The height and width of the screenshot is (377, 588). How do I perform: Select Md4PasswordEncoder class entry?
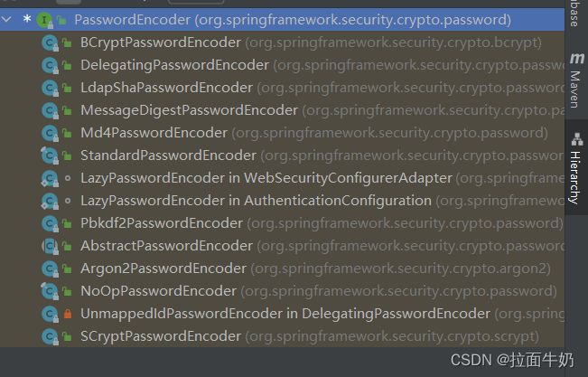coord(282,133)
